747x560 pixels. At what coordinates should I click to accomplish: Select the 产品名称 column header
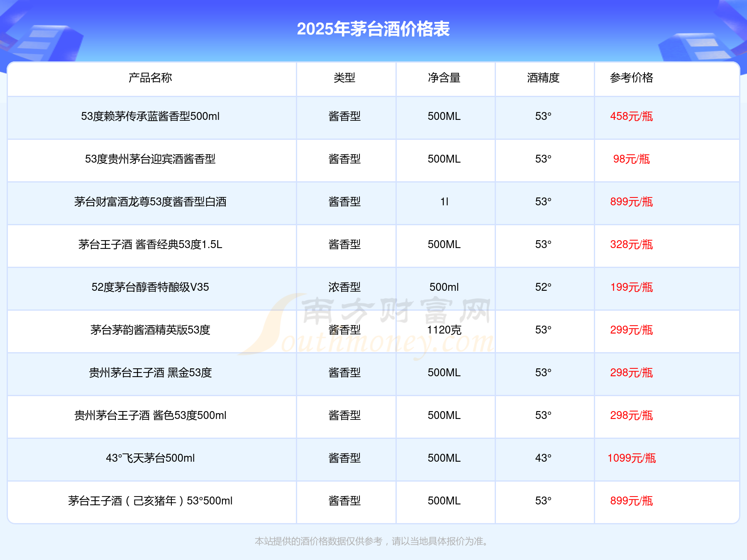150,78
